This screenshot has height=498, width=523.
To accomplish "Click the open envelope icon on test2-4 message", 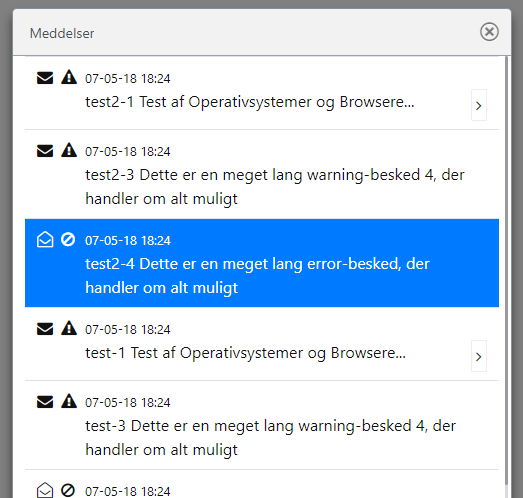I will click(45, 240).
